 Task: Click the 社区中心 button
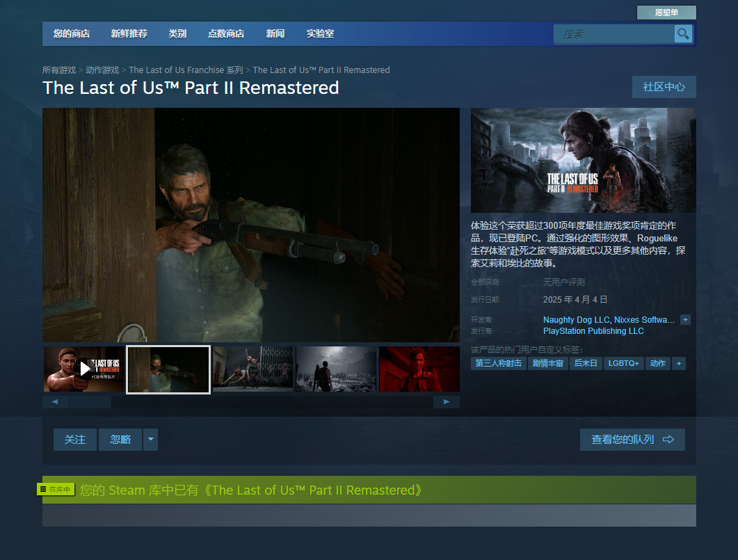coord(664,87)
